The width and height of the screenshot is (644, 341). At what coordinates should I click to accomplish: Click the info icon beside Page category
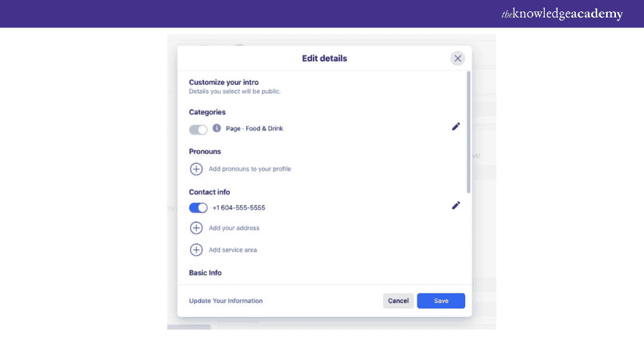[217, 128]
